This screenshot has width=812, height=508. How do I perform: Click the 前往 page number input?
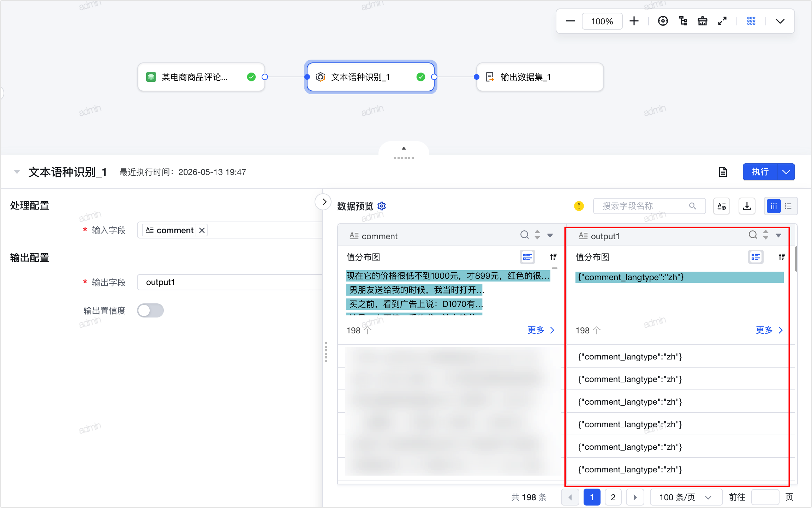[x=765, y=497]
